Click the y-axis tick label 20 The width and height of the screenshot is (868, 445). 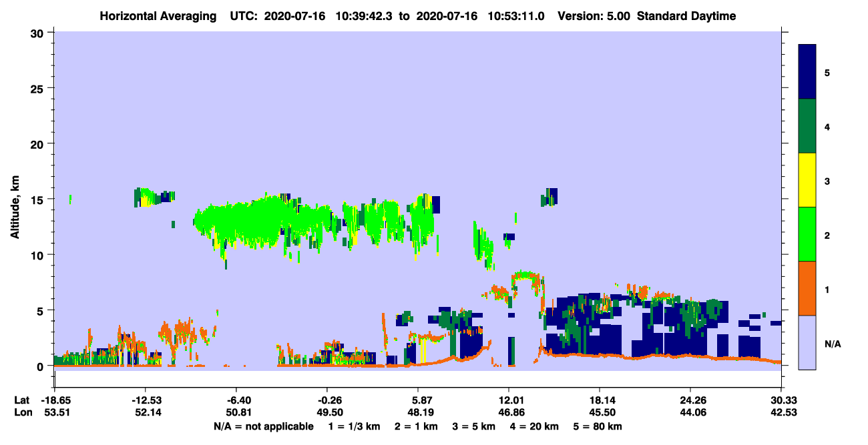point(39,143)
